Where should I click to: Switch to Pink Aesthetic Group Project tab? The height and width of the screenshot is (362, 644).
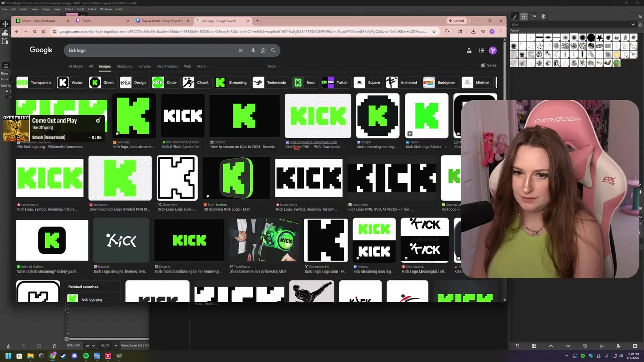pos(163,21)
